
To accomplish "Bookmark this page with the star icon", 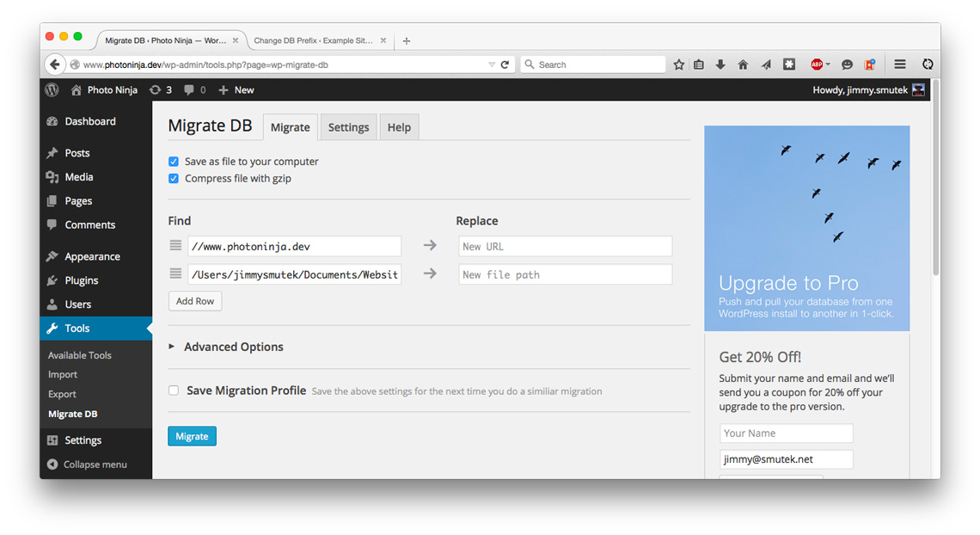I will 679,65.
